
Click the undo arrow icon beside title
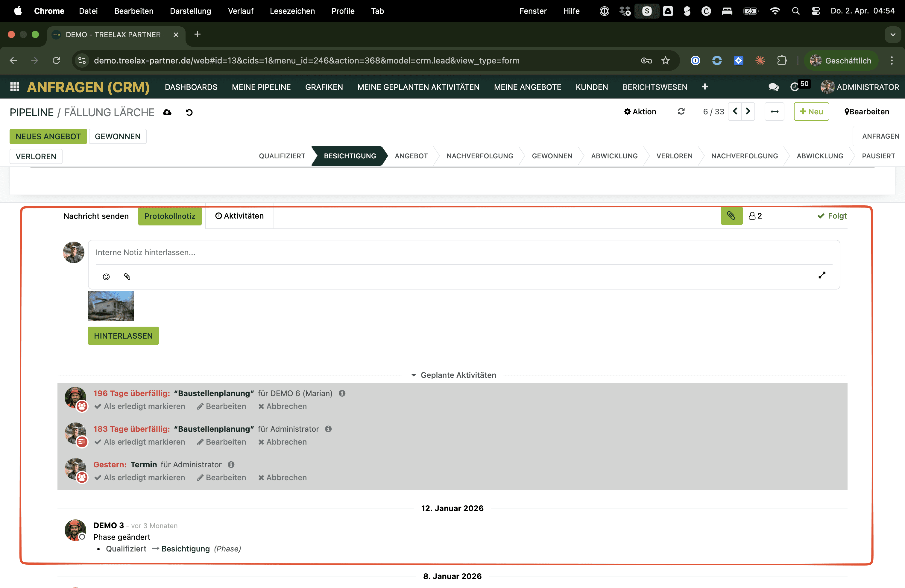click(189, 113)
